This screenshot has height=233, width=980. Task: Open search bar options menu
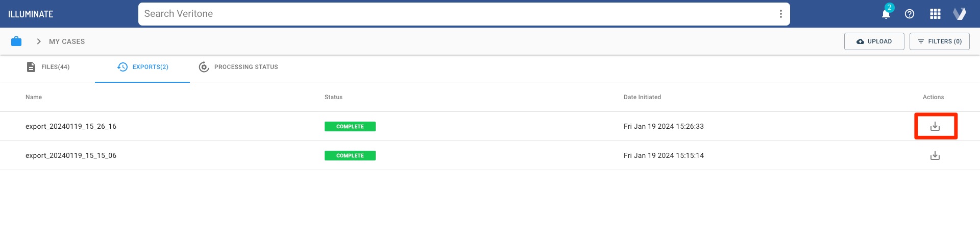pos(780,14)
